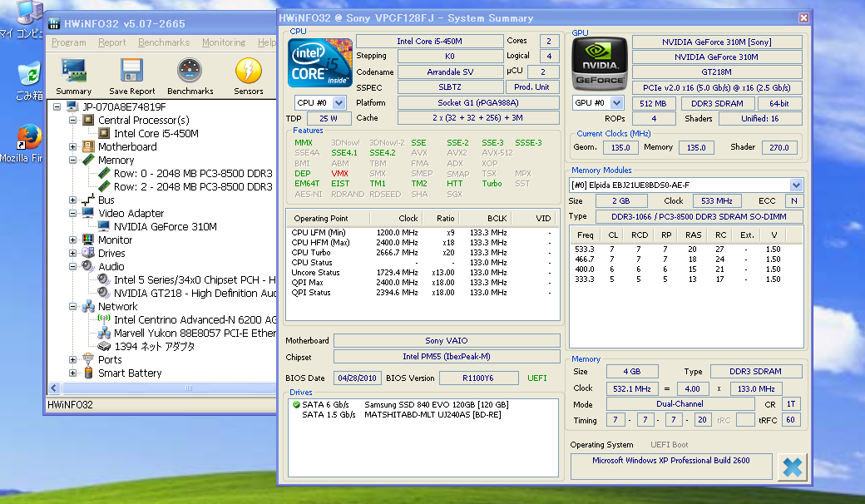Collapse the Video Adapter node

coord(72,213)
